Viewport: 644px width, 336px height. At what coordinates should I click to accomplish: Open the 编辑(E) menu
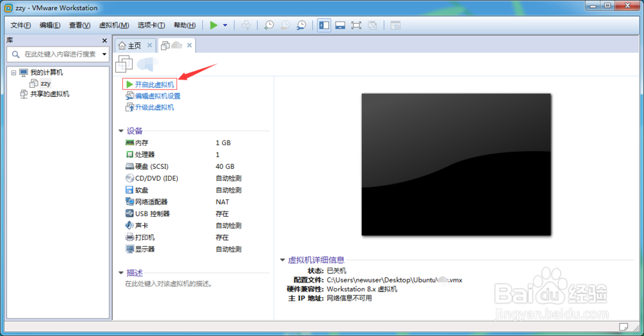click(50, 26)
